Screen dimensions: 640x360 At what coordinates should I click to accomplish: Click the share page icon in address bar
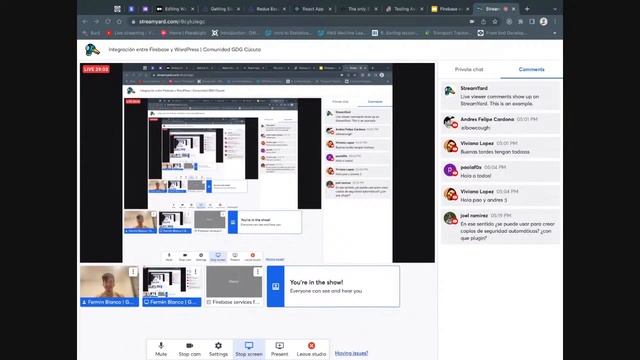pos(483,22)
